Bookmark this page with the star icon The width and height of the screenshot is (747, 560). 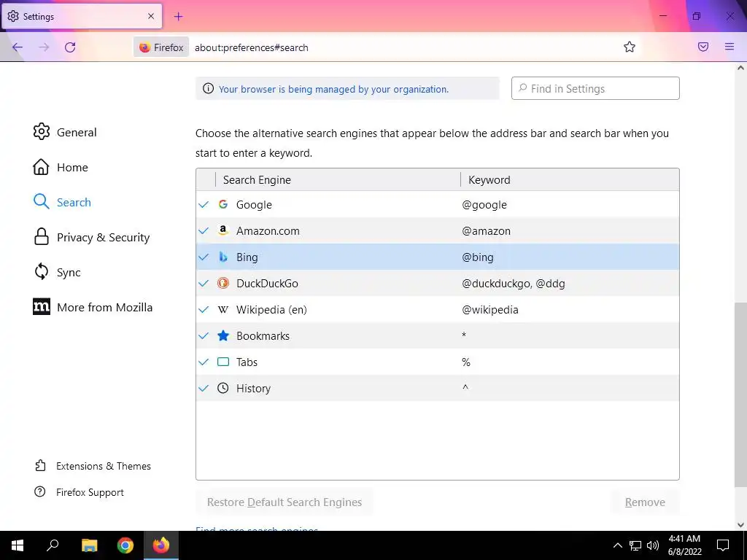(630, 47)
